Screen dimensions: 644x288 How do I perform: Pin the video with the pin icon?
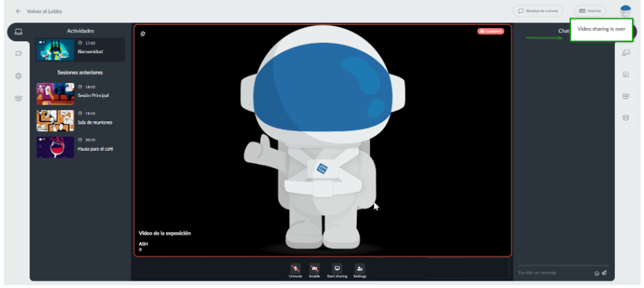click(143, 34)
